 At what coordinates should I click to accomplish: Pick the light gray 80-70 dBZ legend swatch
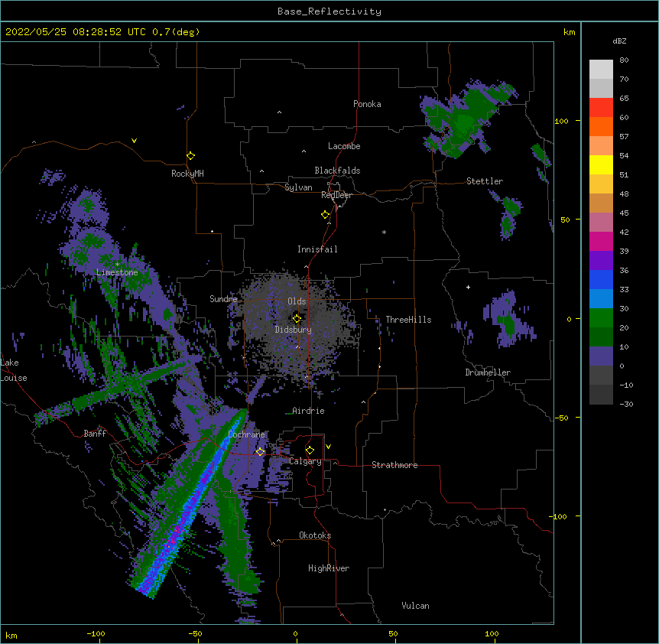tap(601, 70)
